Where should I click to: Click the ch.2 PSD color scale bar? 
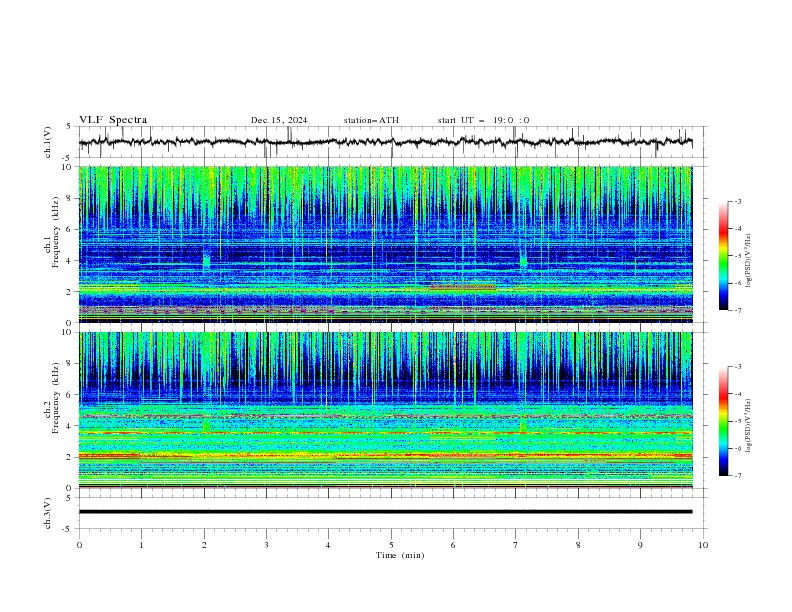click(724, 421)
